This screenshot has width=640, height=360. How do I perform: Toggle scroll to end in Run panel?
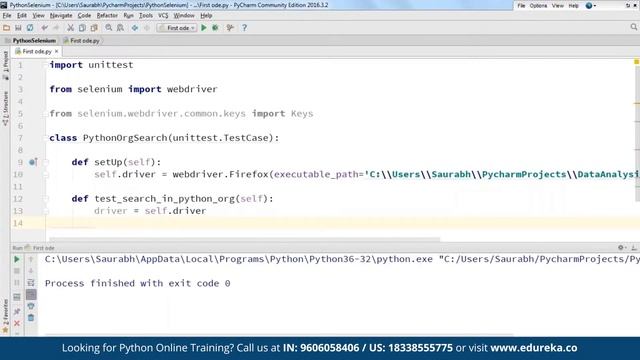pos(31,294)
